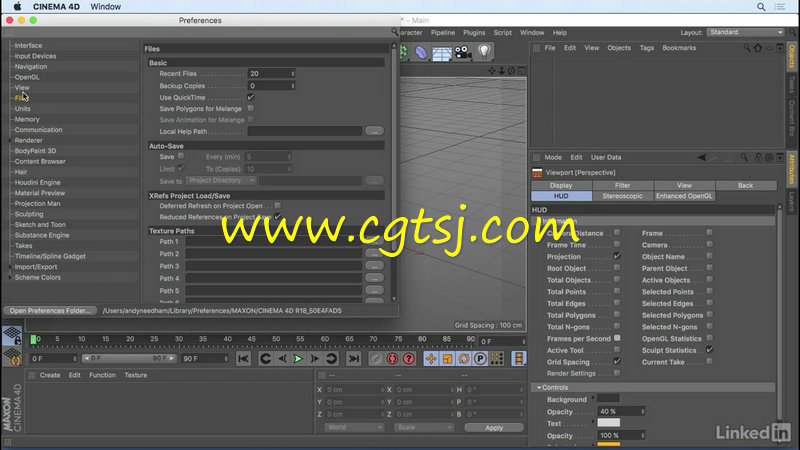Click the viewport zoom (dolly) arrow icon
This screenshot has height=450, width=800.
[502, 71]
